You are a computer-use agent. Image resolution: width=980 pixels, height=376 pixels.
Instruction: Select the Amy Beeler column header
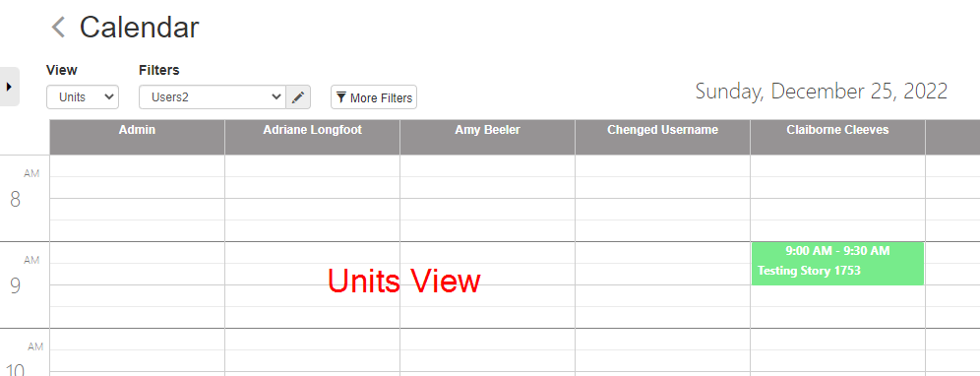pyautogui.click(x=487, y=137)
